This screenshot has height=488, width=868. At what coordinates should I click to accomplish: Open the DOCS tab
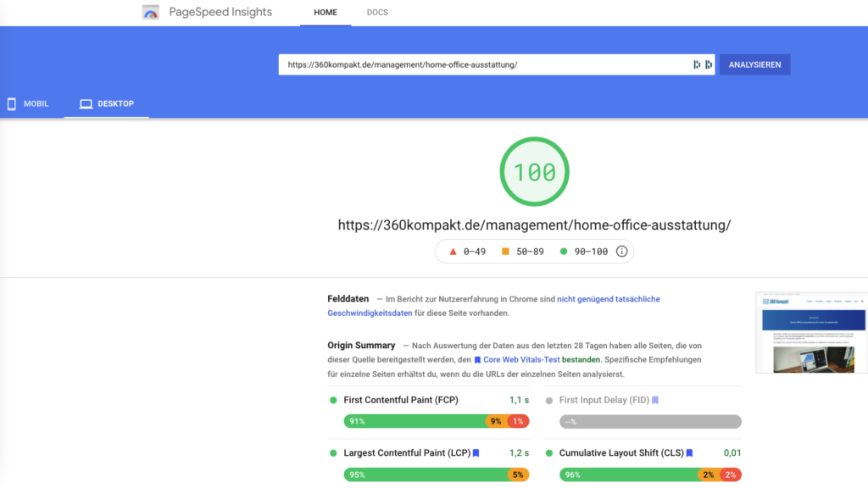(377, 12)
